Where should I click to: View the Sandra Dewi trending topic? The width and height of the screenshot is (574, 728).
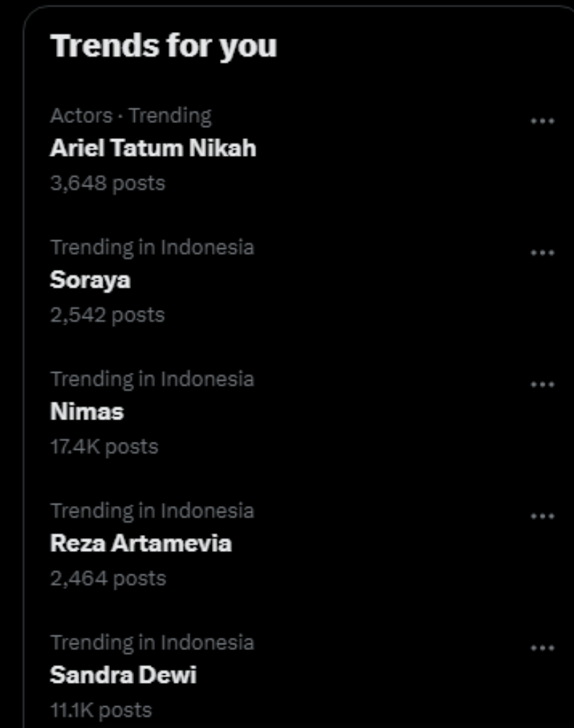click(123, 676)
